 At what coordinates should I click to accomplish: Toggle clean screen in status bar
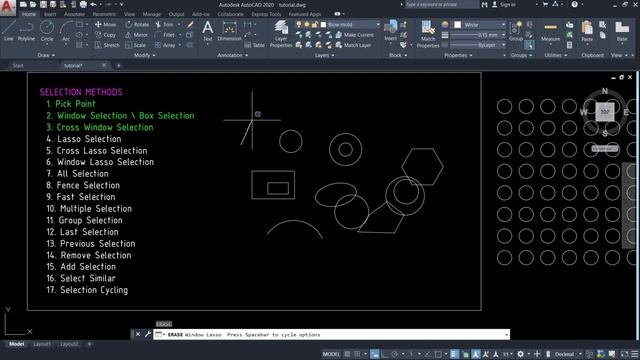pos(624,354)
